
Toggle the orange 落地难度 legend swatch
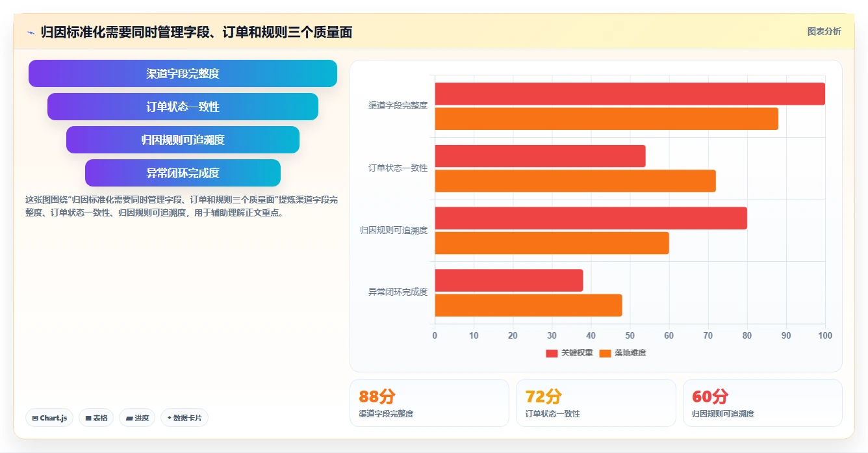pos(605,353)
